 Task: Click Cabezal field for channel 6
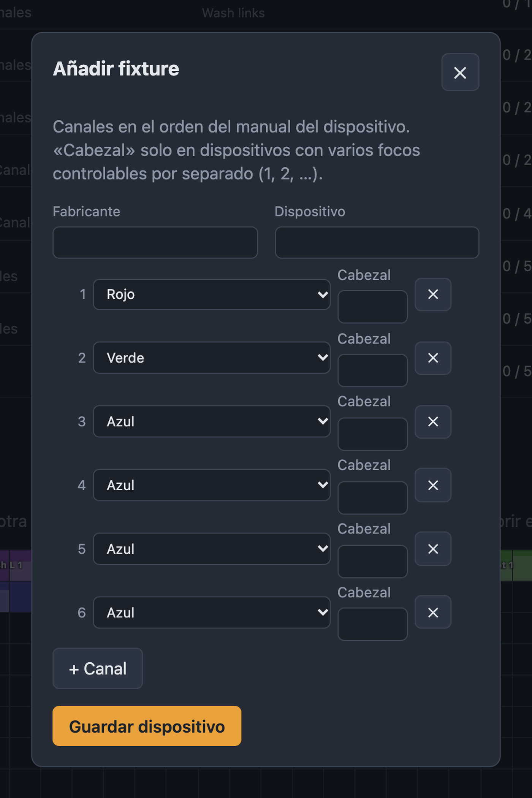[x=372, y=624]
